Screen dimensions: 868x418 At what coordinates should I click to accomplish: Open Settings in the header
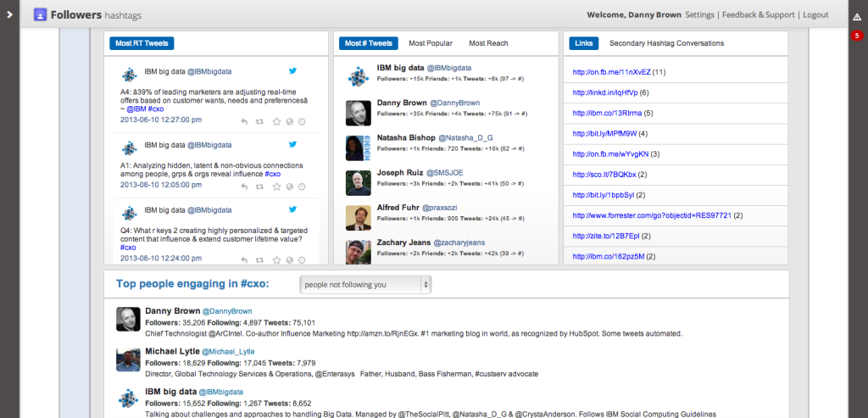(699, 15)
